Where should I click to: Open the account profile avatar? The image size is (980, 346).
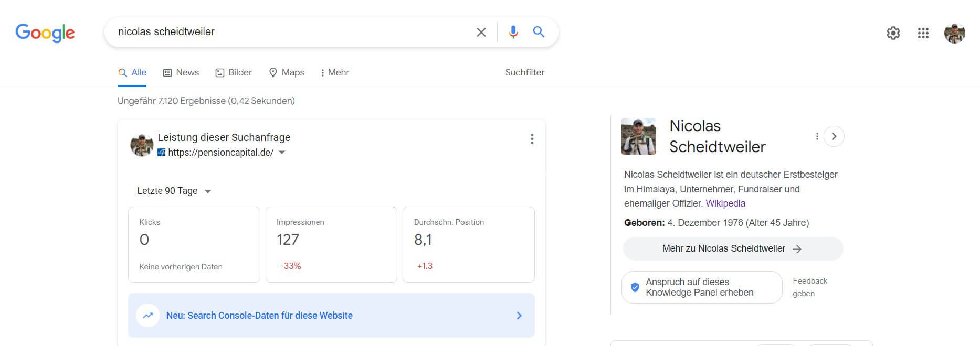coord(955,33)
